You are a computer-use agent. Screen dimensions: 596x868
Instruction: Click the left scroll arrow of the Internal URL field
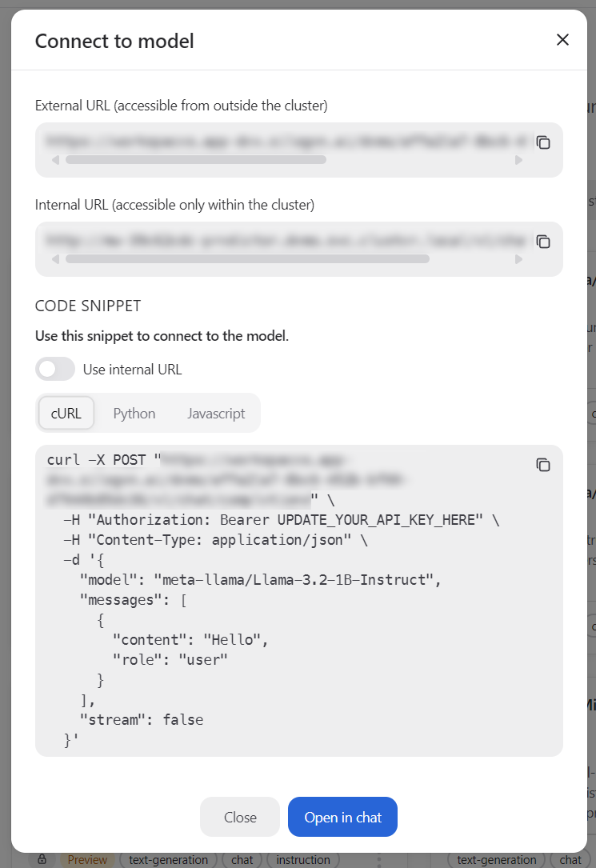[54, 258]
